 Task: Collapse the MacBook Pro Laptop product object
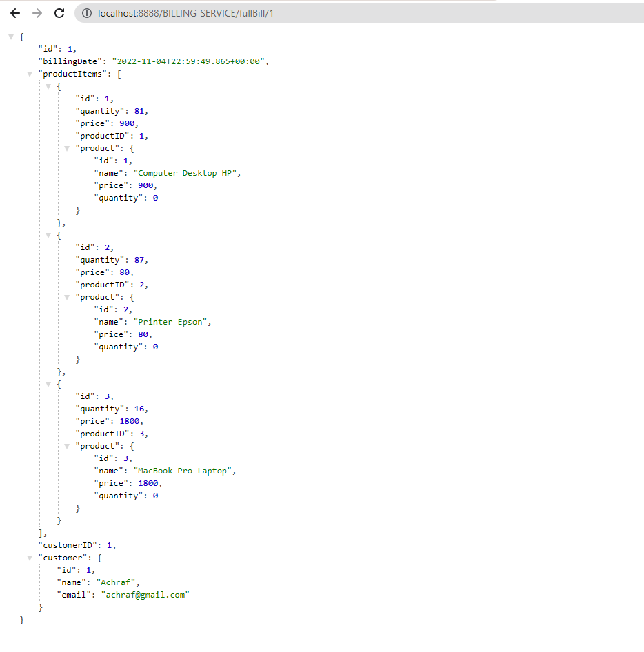click(66, 446)
